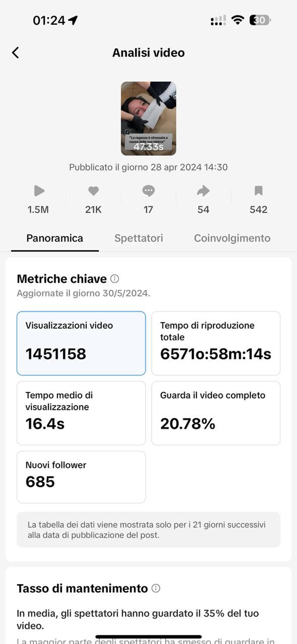The height and width of the screenshot is (644, 297).
Task: Open the Coinvolgimento tab
Action: 232,238
